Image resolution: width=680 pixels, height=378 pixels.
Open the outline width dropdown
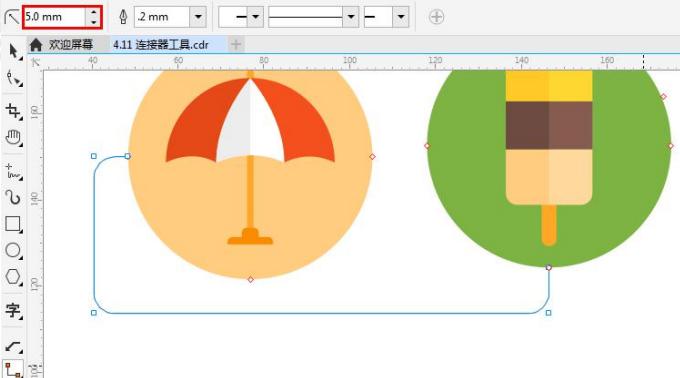point(198,17)
